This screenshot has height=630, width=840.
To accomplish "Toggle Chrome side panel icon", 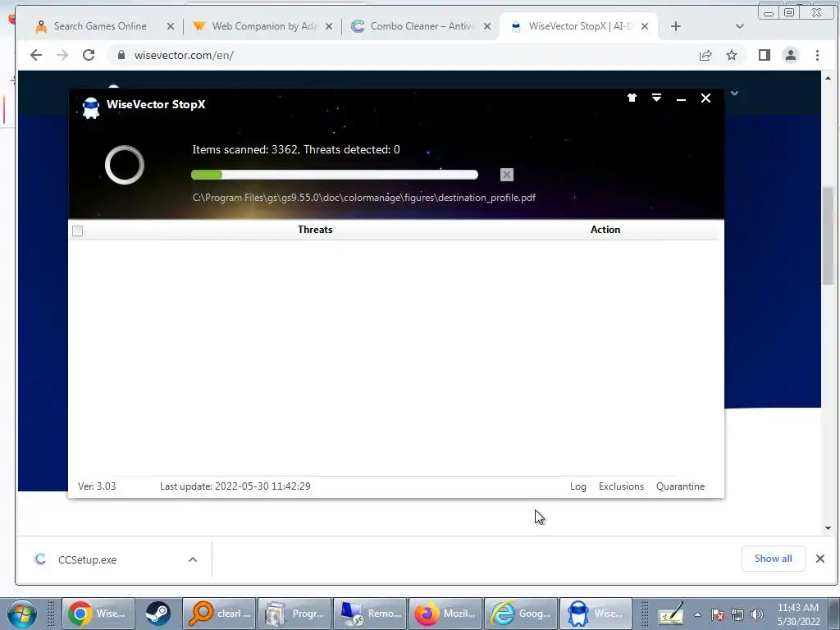I will click(x=765, y=55).
